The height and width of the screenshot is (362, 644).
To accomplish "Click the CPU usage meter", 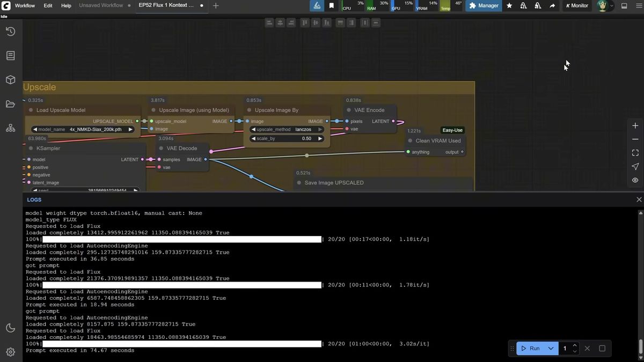I will click(353, 5).
